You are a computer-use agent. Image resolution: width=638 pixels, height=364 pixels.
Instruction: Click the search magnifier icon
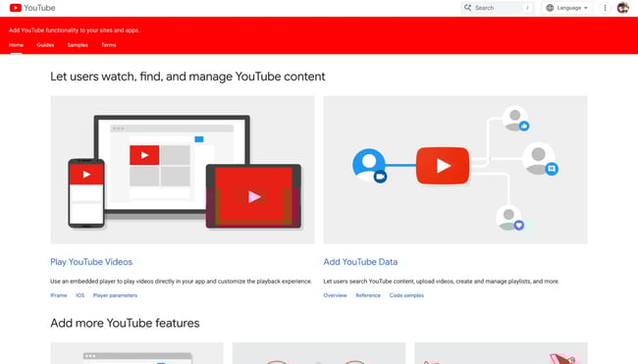click(x=467, y=8)
